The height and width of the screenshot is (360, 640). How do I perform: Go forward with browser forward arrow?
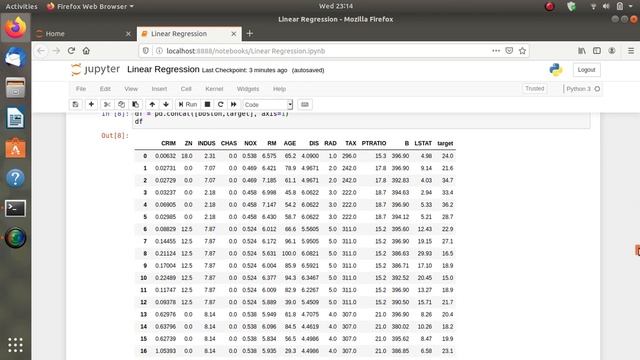click(56, 51)
